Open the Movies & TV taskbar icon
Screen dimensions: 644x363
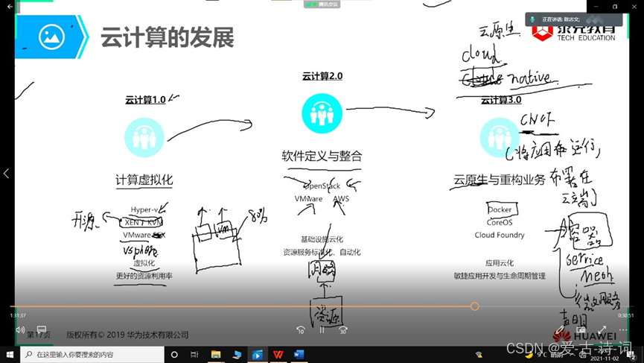258,354
